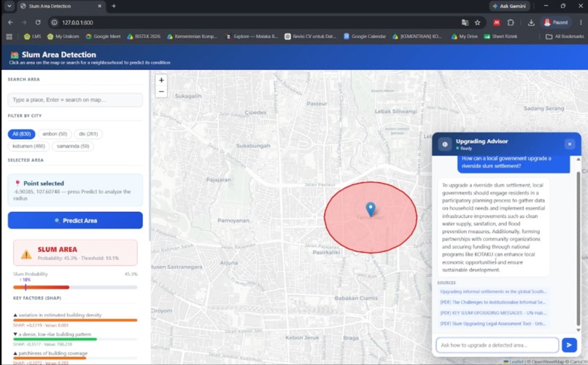The width and height of the screenshot is (588, 365).
Task: Click the Predict Area button
Action: tap(75, 221)
